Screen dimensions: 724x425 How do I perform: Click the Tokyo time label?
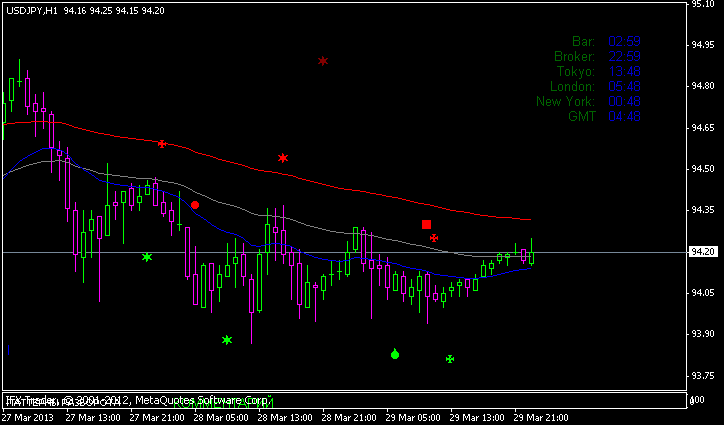click(576, 71)
